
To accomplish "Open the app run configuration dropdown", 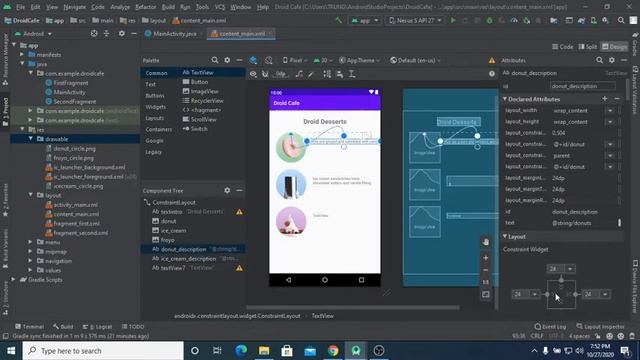I will pyautogui.click(x=365, y=20).
